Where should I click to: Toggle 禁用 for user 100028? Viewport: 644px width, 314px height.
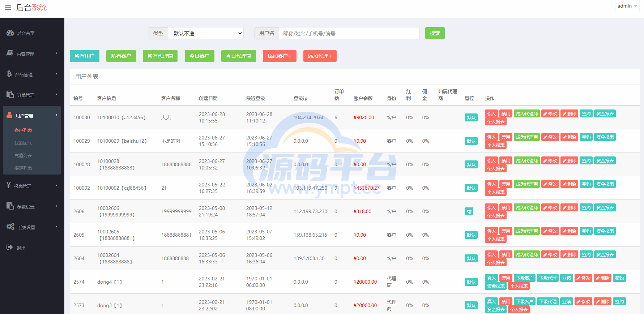[x=506, y=160]
